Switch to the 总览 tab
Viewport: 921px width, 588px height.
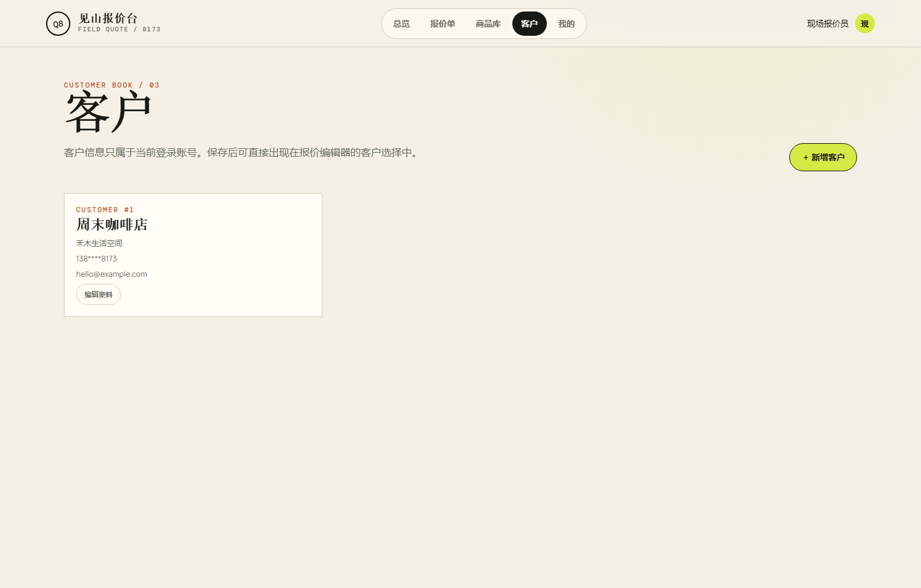pos(402,24)
